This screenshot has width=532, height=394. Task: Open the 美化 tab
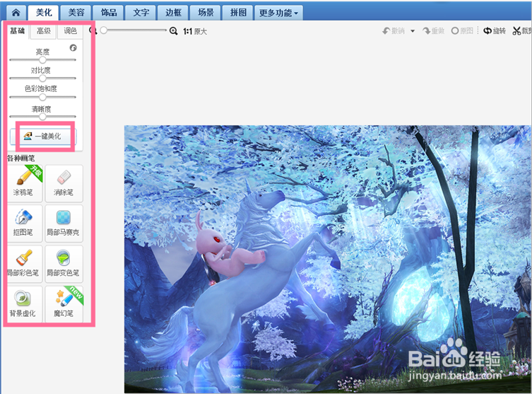tap(43, 13)
